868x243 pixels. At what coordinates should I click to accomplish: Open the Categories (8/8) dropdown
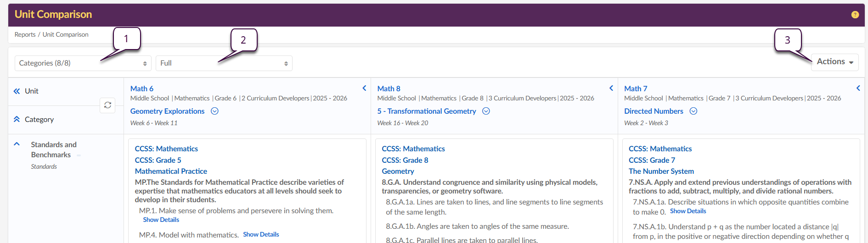pyautogui.click(x=83, y=63)
